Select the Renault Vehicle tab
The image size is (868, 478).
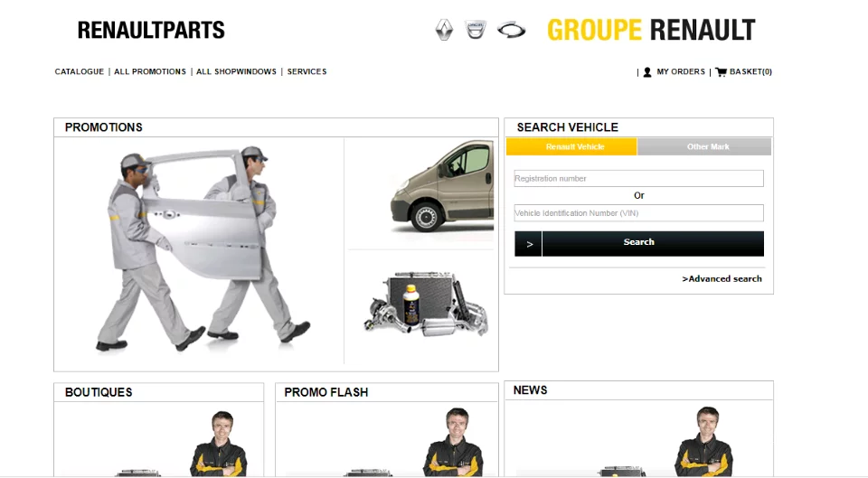coord(571,146)
